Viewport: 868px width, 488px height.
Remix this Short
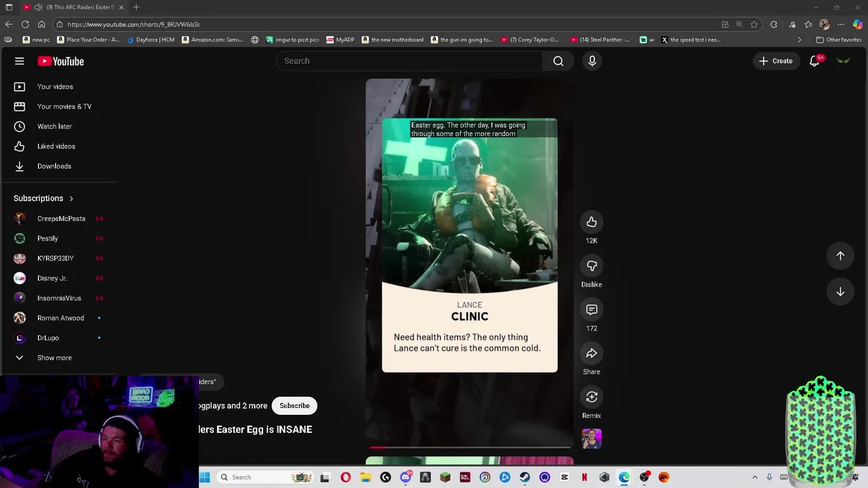pyautogui.click(x=591, y=397)
